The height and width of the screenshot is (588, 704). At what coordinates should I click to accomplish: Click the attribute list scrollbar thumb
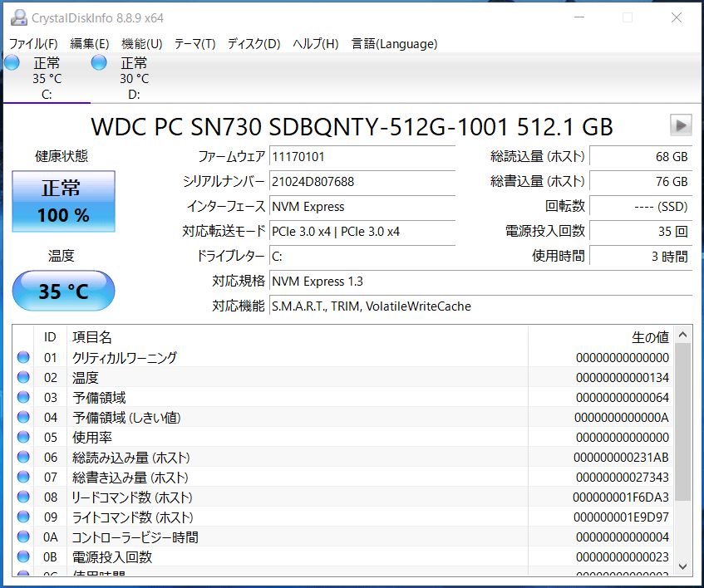pos(683,422)
